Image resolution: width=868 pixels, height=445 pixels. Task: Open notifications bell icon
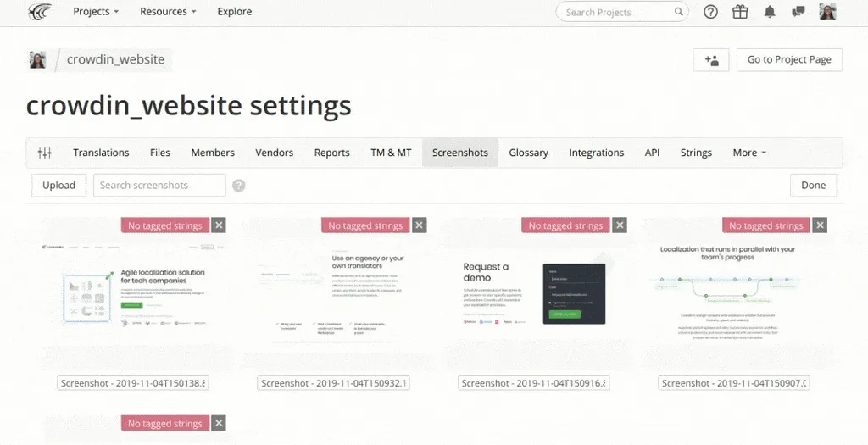[x=770, y=12]
